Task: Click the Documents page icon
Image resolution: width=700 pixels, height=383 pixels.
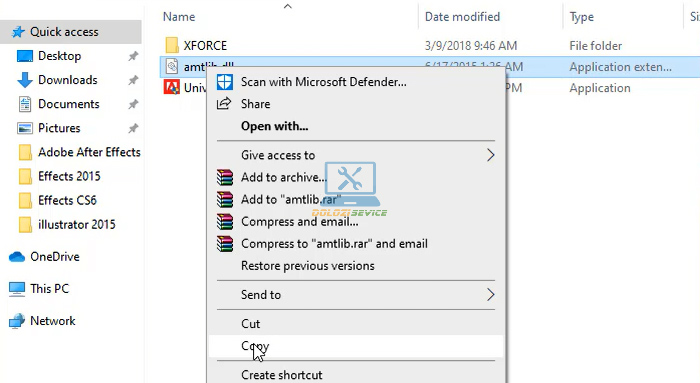Action: point(25,104)
